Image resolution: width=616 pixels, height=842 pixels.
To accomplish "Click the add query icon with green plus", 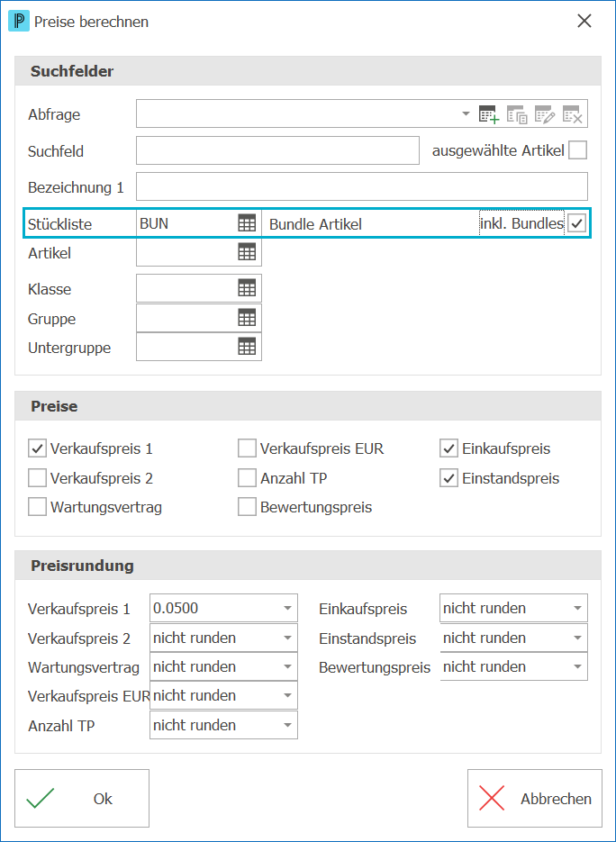I will [489, 114].
